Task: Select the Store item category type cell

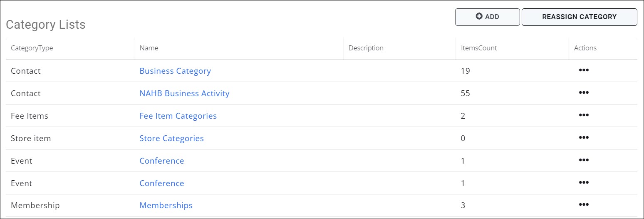Action: (x=31, y=138)
